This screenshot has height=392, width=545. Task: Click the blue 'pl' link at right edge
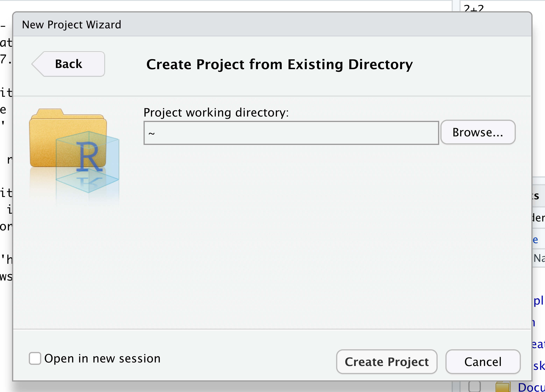pos(539,301)
